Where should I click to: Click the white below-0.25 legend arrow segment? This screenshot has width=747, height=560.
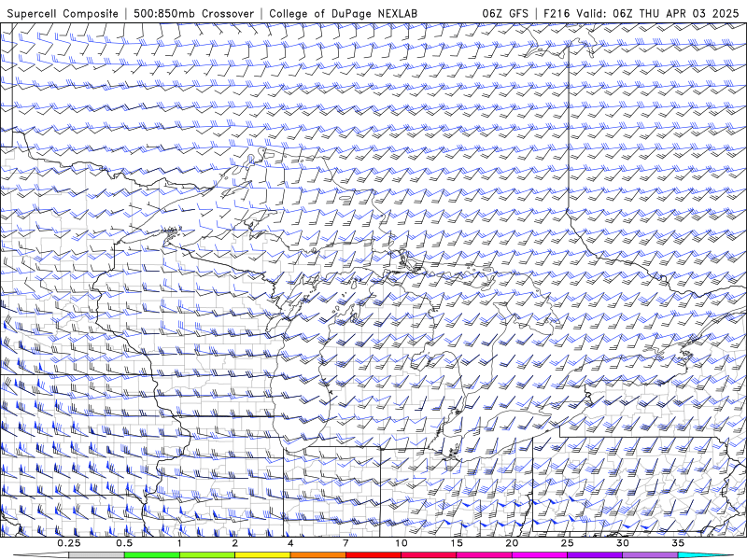pyautogui.click(x=41, y=555)
